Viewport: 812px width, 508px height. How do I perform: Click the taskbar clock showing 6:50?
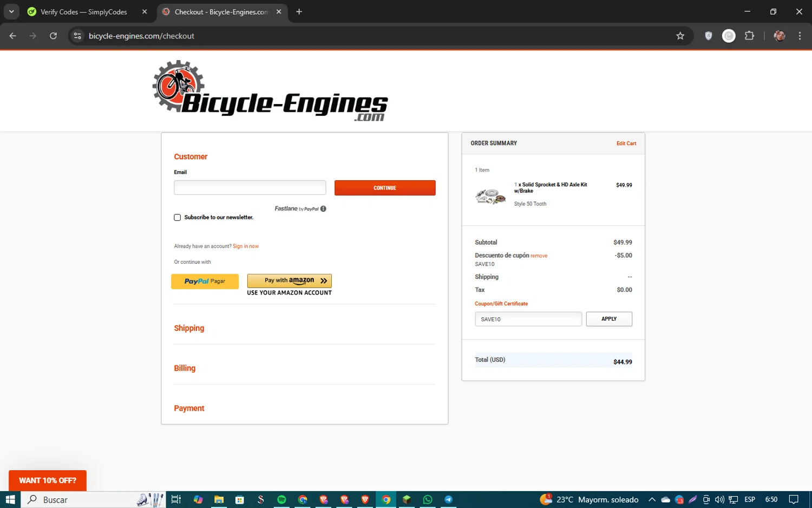771,499
